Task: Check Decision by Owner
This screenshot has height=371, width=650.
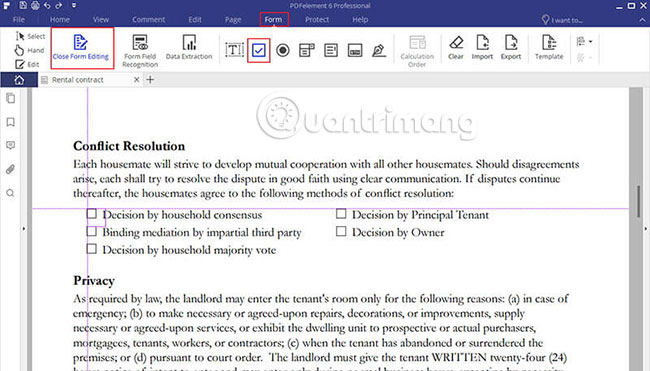Action: pos(341,231)
